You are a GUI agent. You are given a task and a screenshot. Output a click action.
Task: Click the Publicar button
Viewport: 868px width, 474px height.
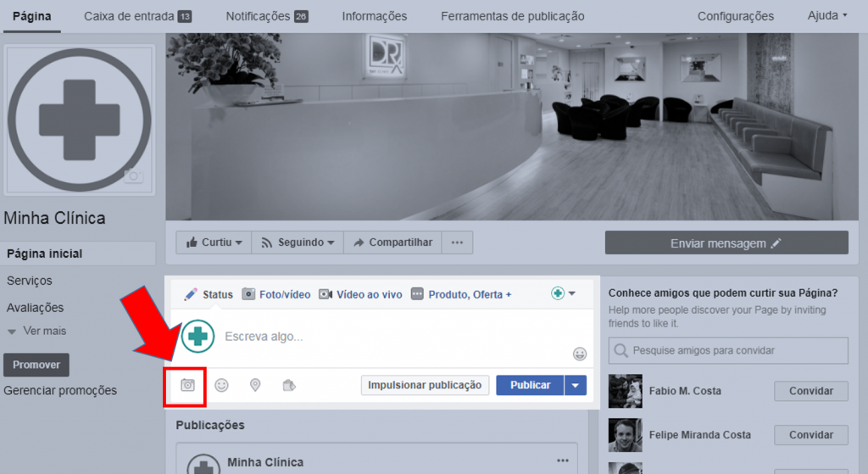coord(530,385)
